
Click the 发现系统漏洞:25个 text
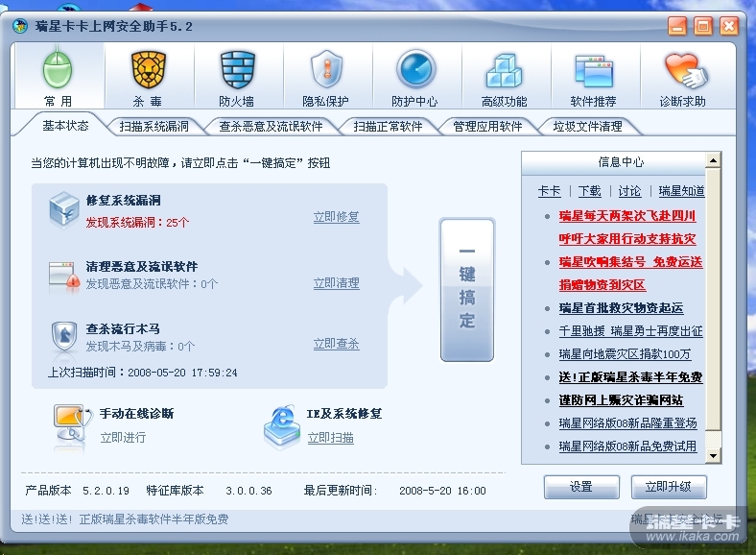[x=137, y=223]
